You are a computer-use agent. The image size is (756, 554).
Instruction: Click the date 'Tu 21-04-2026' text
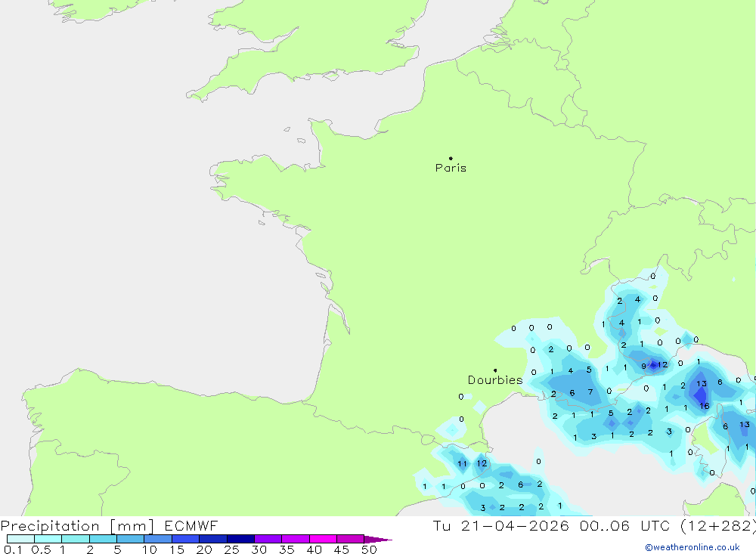[500, 525]
